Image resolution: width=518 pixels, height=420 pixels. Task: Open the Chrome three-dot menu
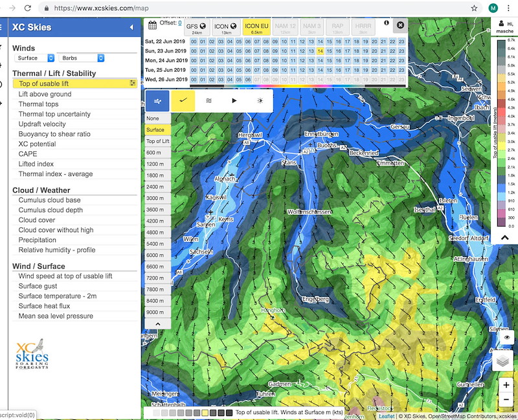(508, 8)
